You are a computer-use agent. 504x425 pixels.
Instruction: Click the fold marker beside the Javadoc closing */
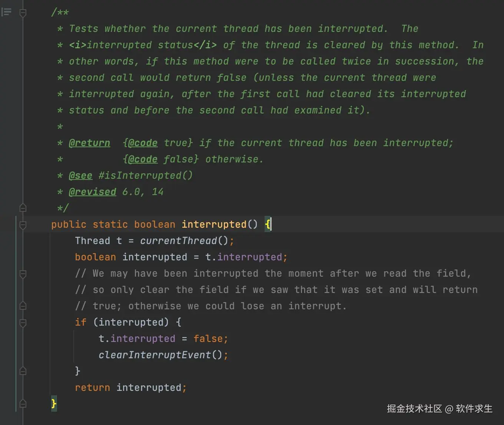pos(23,208)
